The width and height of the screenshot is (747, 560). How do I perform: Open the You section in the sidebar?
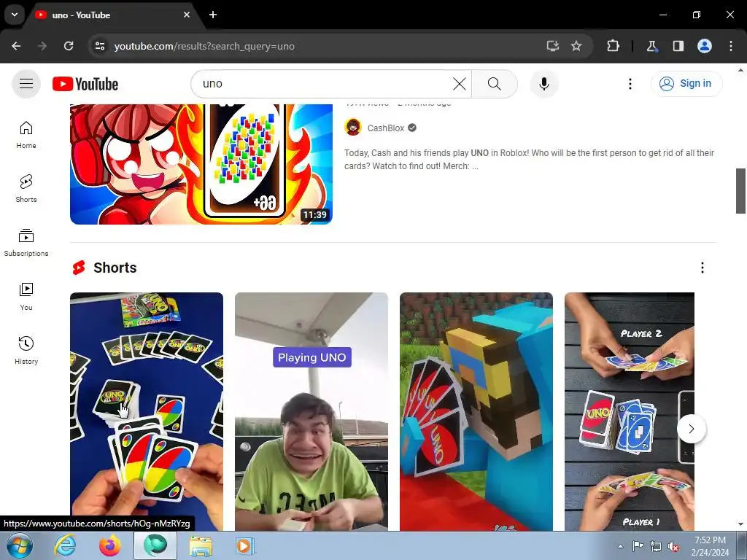click(x=26, y=296)
